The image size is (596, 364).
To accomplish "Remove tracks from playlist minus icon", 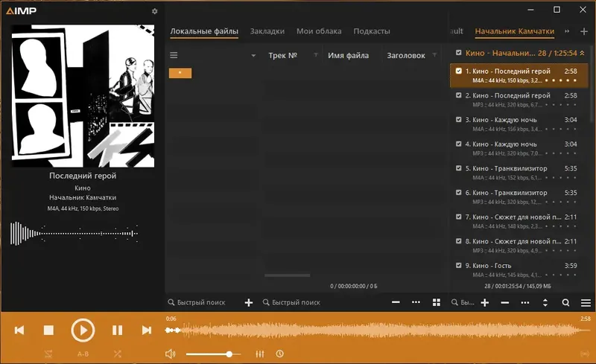I will 505,302.
